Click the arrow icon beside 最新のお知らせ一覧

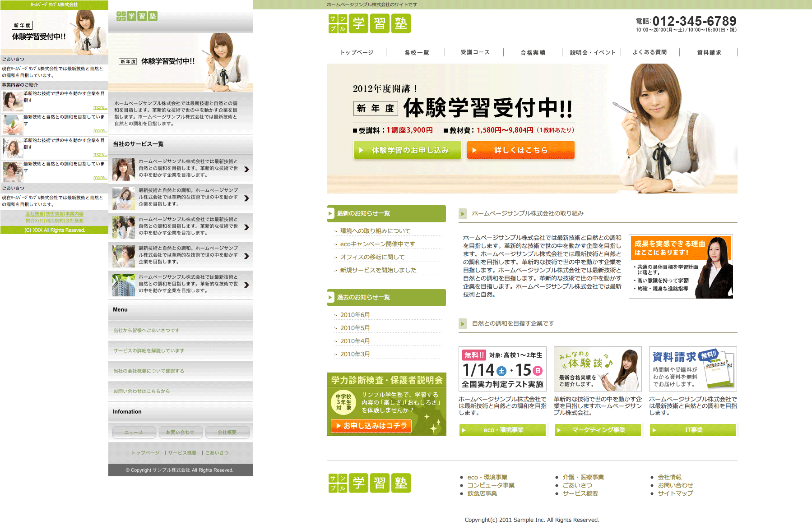[x=331, y=214]
